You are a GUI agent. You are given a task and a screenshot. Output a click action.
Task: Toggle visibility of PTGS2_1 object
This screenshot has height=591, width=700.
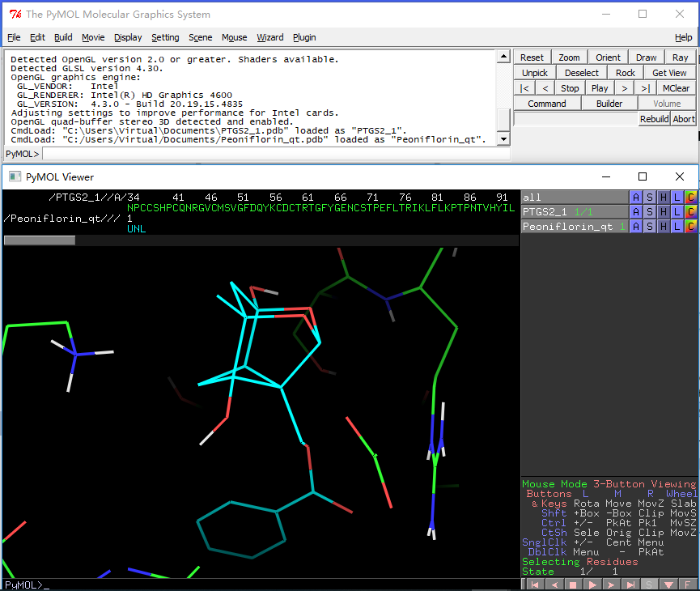click(575, 212)
